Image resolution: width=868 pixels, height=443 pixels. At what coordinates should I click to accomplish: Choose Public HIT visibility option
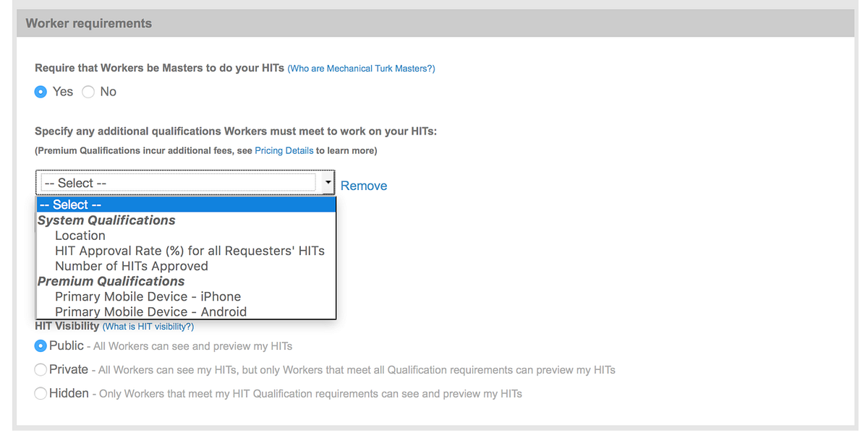click(41, 345)
